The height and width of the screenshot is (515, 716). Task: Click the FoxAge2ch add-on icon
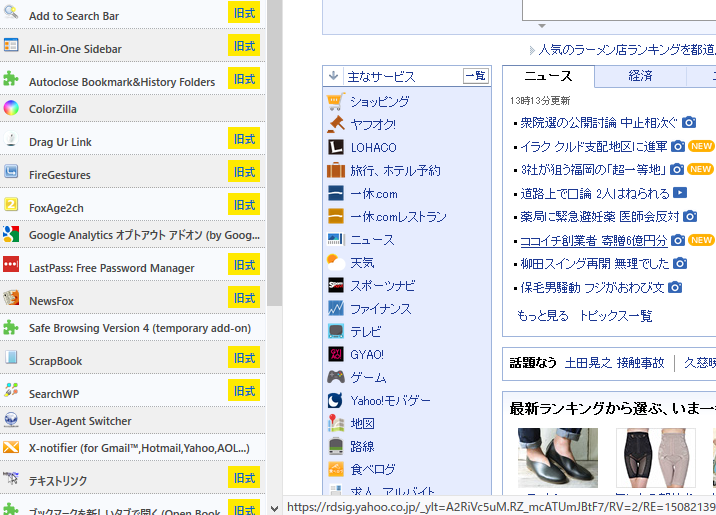pyautogui.click(x=11, y=204)
